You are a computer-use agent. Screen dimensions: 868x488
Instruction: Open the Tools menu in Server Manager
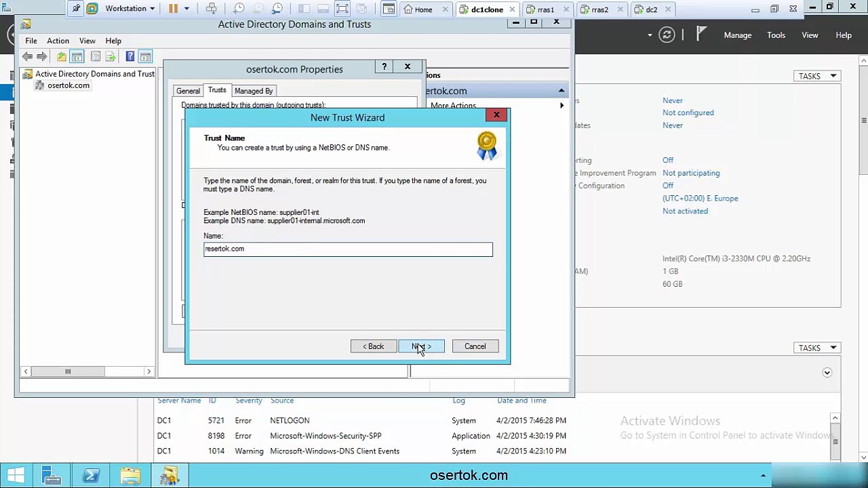click(776, 35)
